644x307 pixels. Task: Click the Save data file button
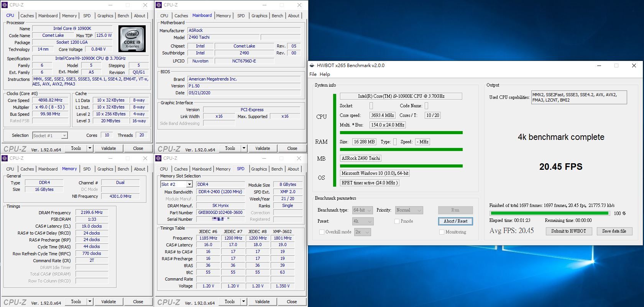(x=614, y=231)
